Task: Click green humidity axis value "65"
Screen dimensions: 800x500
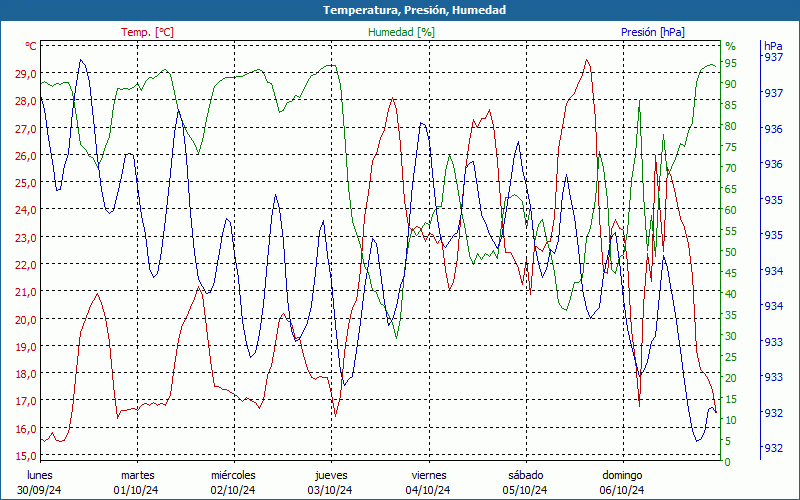Action: [x=731, y=189]
